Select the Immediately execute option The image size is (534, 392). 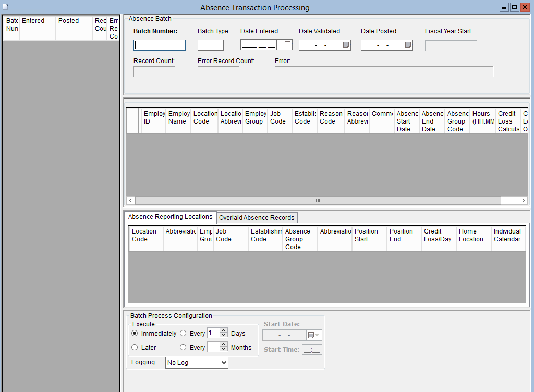135,333
